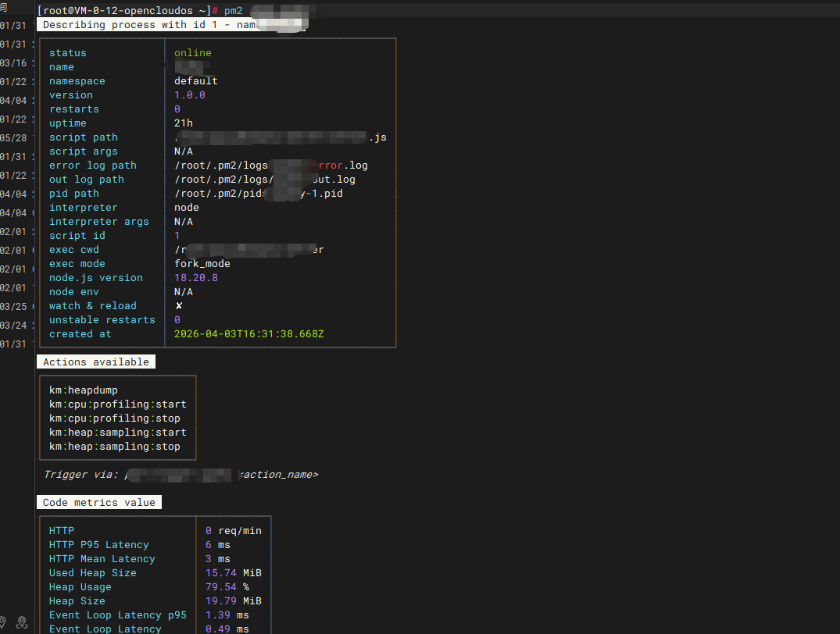This screenshot has width=840, height=634.
Task: Click km:heap:sampling:start in actions list
Action: coord(117,433)
